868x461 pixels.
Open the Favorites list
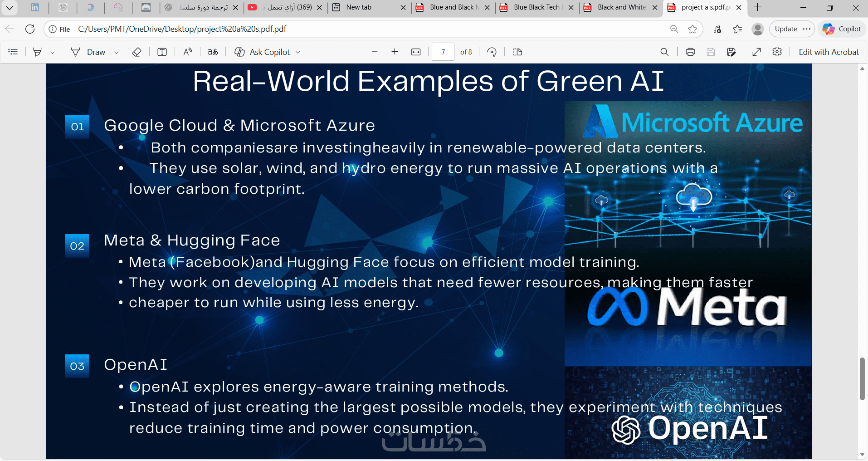[737, 29]
